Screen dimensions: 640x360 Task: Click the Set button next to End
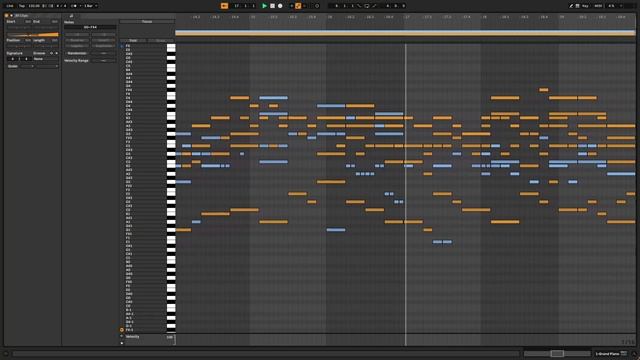[x=54, y=21]
